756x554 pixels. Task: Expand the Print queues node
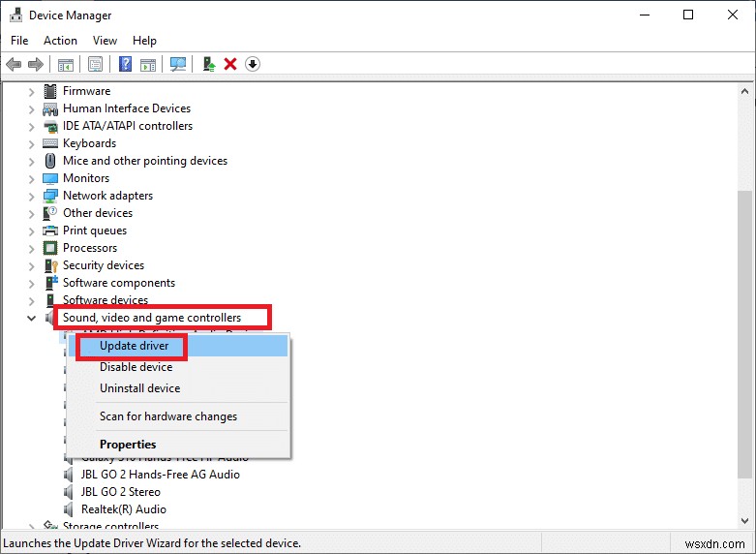(x=31, y=231)
